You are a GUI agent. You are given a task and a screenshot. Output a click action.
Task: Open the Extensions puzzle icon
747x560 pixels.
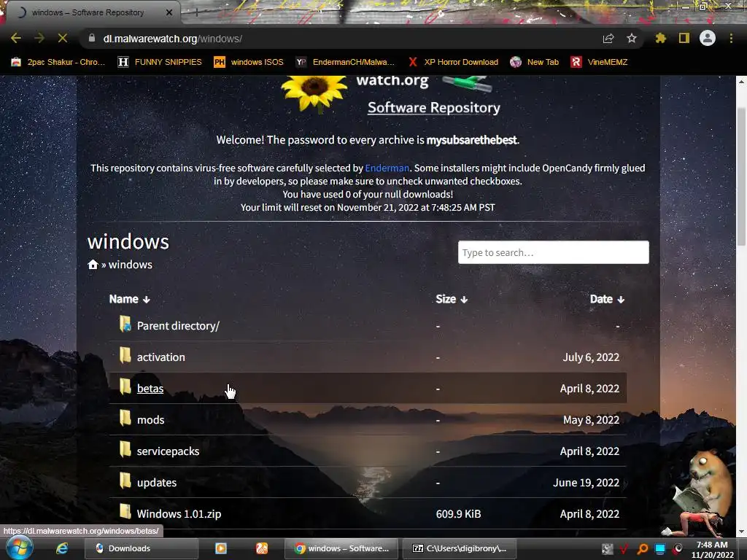tap(660, 38)
